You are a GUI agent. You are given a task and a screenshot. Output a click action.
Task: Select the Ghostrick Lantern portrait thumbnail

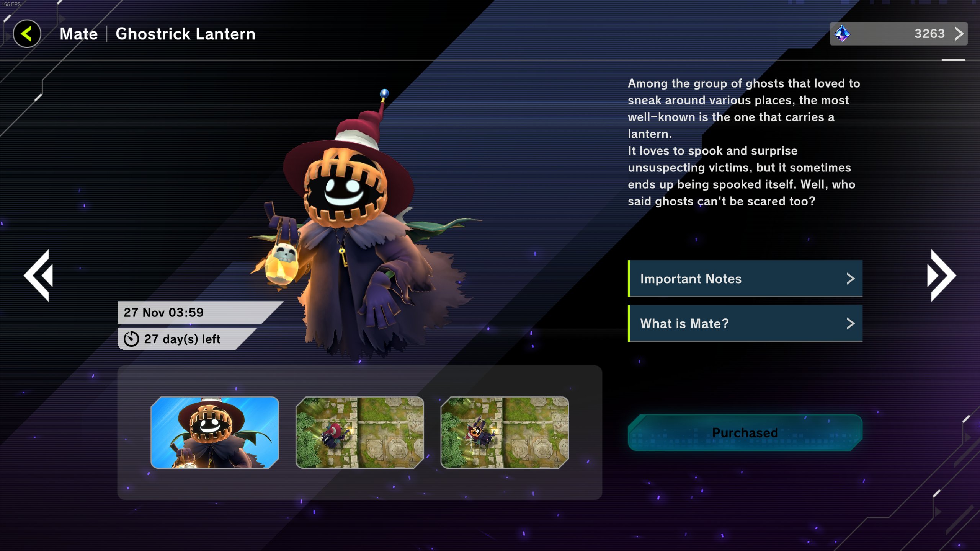215,432
